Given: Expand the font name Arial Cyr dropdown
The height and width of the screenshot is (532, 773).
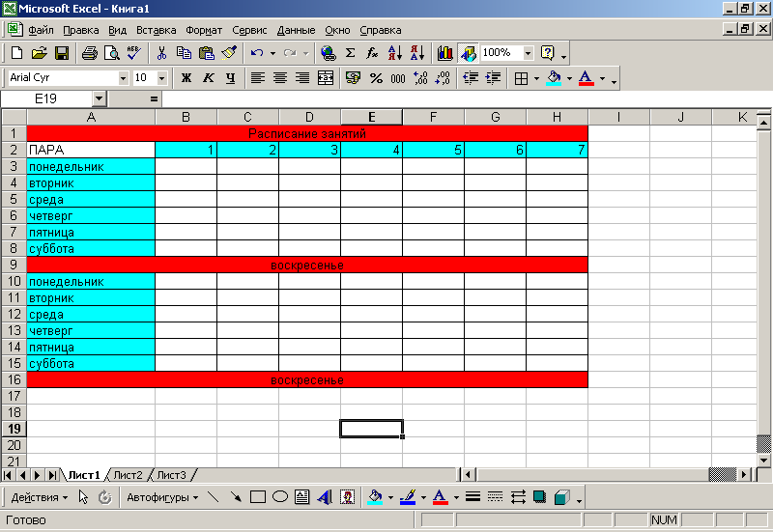Looking at the screenshot, I should coord(124,78).
